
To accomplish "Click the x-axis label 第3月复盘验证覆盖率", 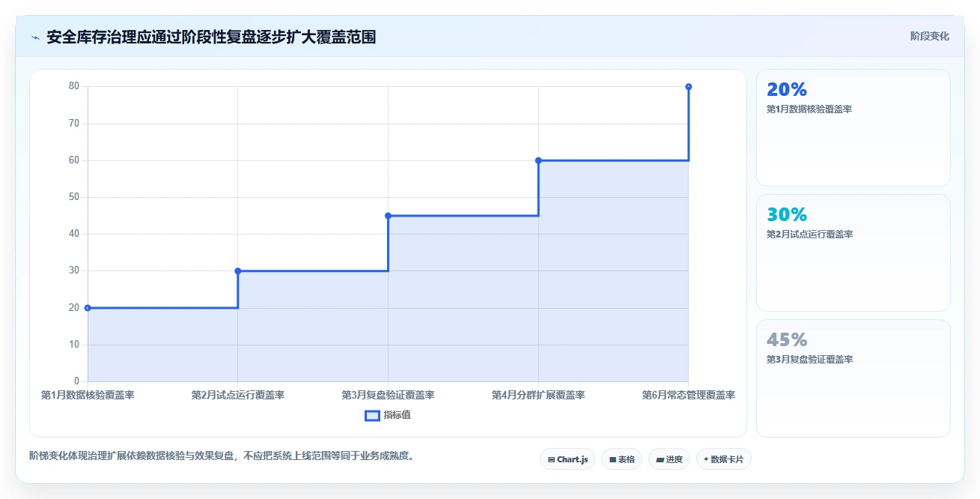I will tap(388, 395).
